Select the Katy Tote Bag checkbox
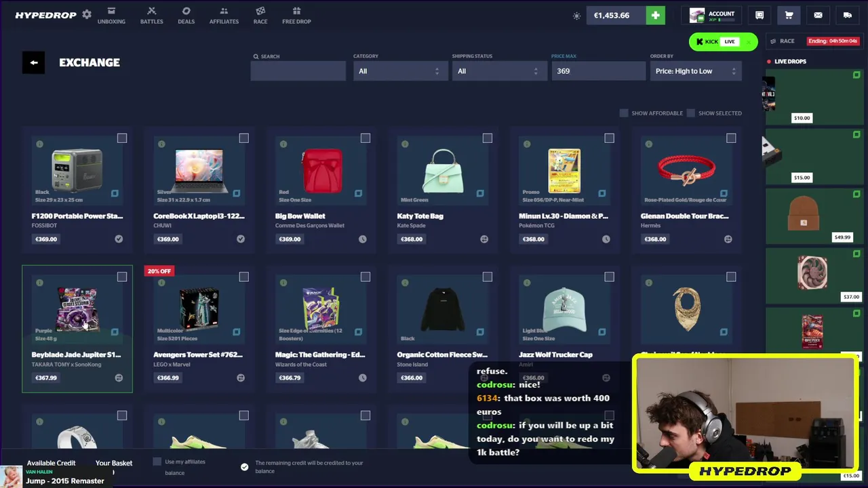Screen dimensions: 868x488 coord(488,138)
